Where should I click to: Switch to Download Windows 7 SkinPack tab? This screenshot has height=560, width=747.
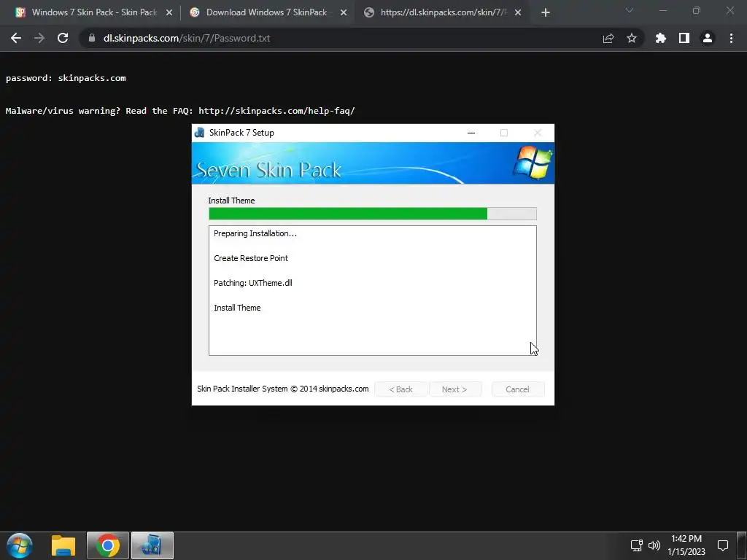pos(267,12)
